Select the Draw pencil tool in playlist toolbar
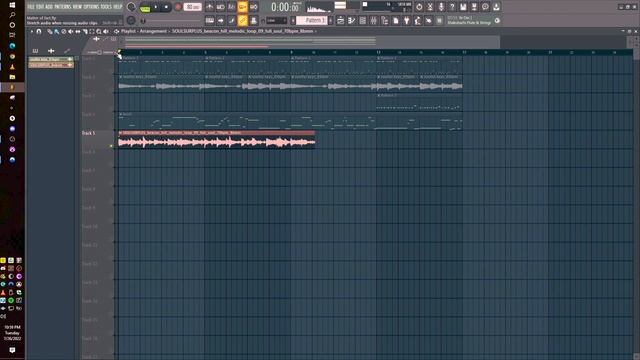This screenshot has width=640, height=360. tap(49, 31)
